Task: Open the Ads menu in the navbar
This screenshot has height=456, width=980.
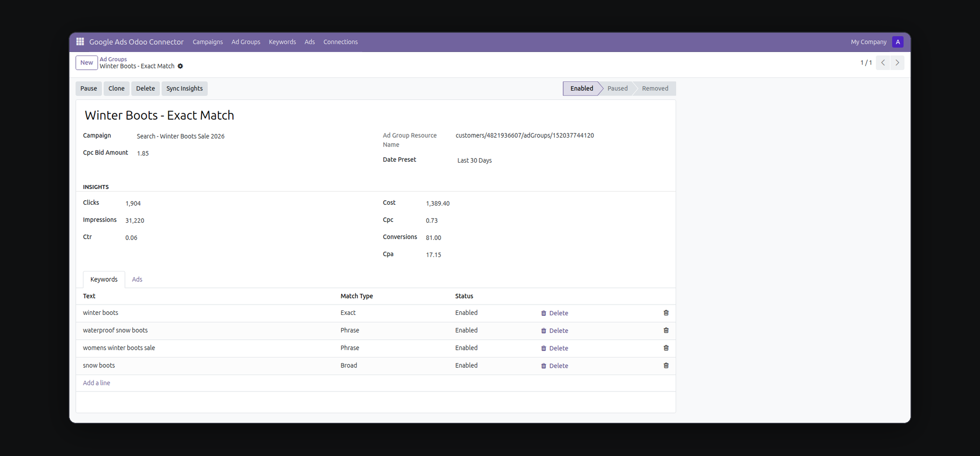Action: (x=309, y=42)
